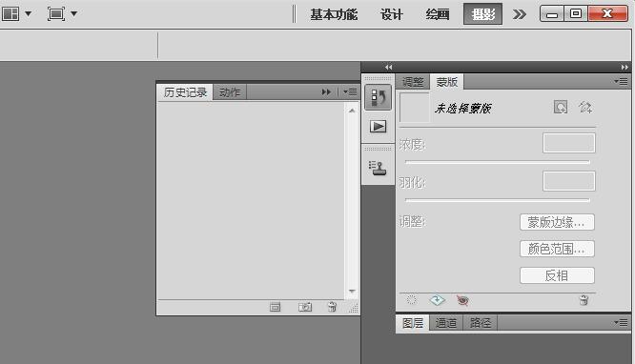Click the History panel scroll up arrow
Image resolution: width=635 pixels, height=364 pixels.
point(352,111)
